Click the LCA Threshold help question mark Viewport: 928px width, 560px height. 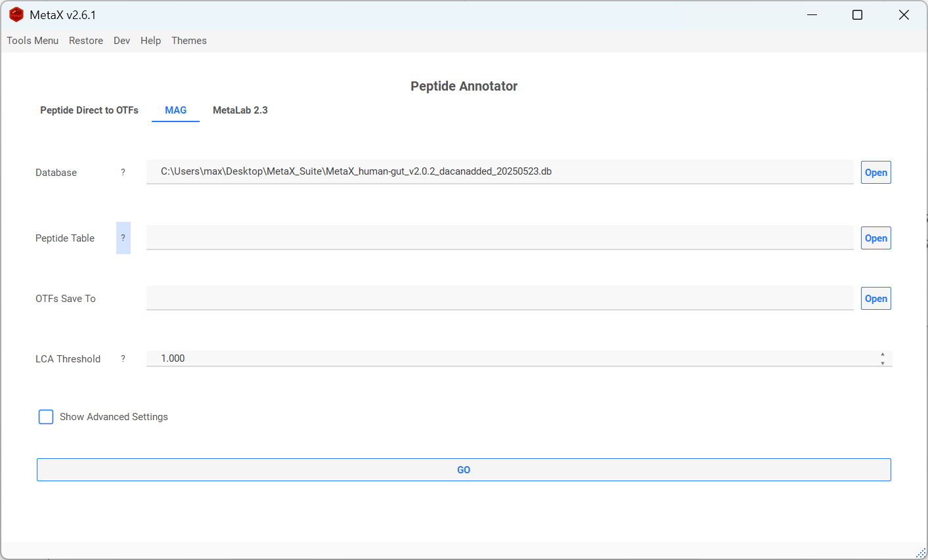(123, 358)
